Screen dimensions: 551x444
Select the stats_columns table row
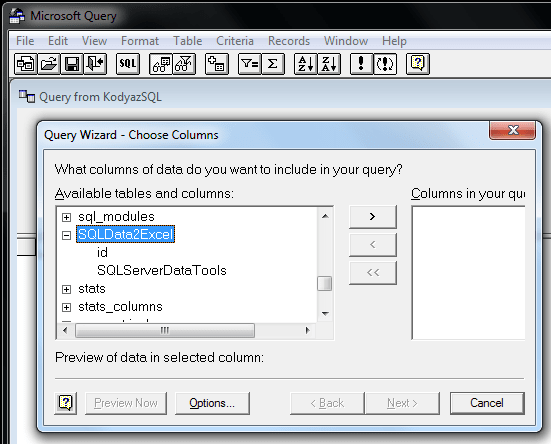coord(120,307)
